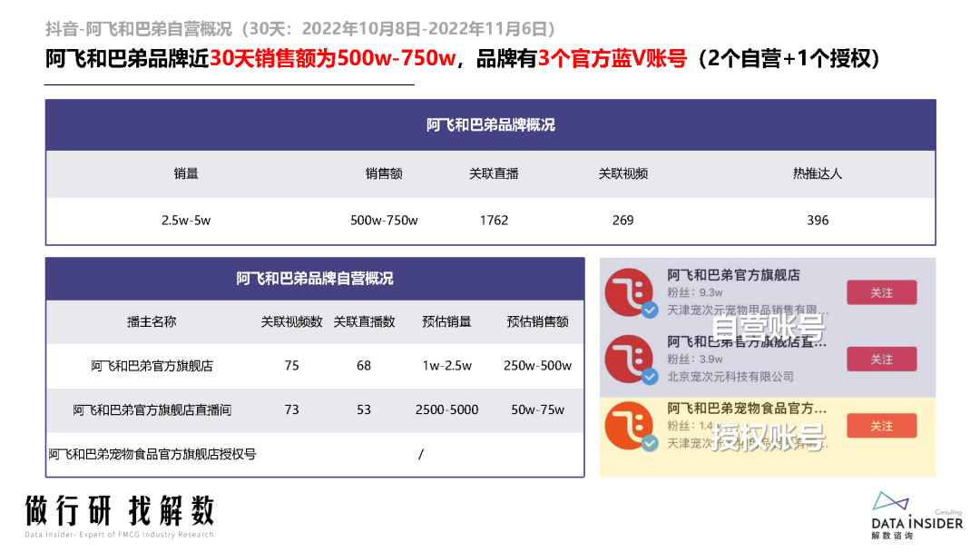980x552 pixels.
Task: Select the value 1w-2.5w
Action: point(446,366)
